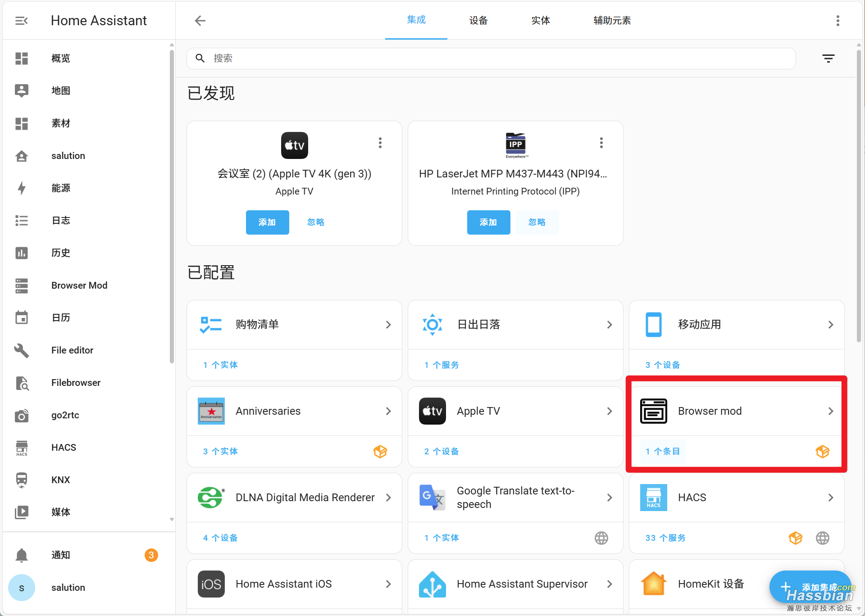
Task: Click 忽略 for Apple TV 4K
Action: point(316,222)
